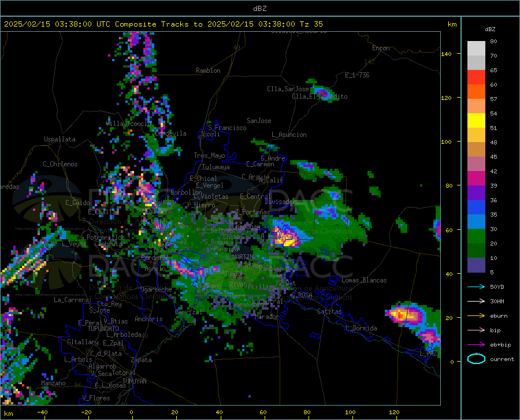Pick the bright green 20–30 dBZ swatch
This screenshot has width=520, height=420.
[x=476, y=236]
